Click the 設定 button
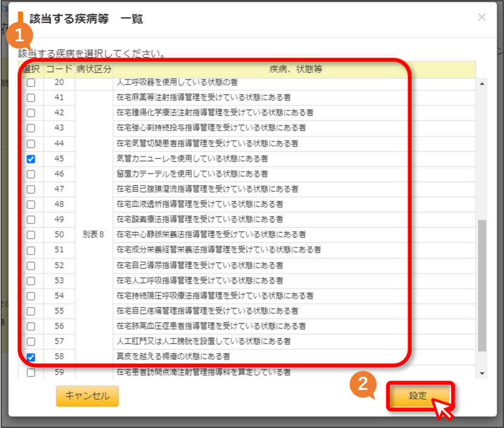The height and width of the screenshot is (428, 504). (x=418, y=396)
